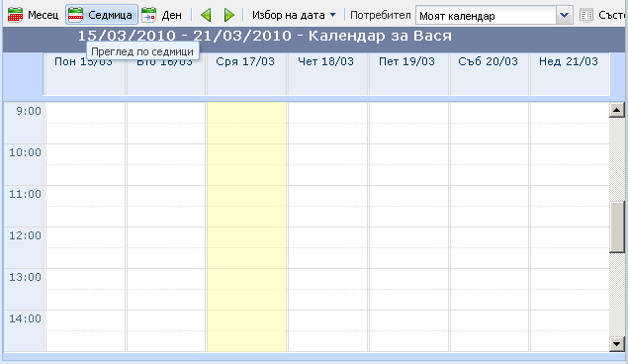Image resolution: width=628 pixels, height=364 pixels.
Task: Select the 14:00 slot on Monday
Action: pyautogui.click(x=86, y=330)
